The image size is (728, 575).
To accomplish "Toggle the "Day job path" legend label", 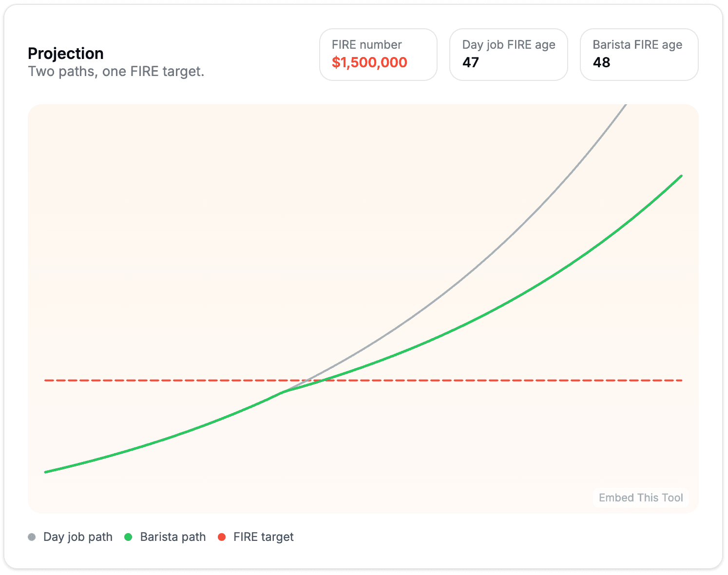I will 78,537.
